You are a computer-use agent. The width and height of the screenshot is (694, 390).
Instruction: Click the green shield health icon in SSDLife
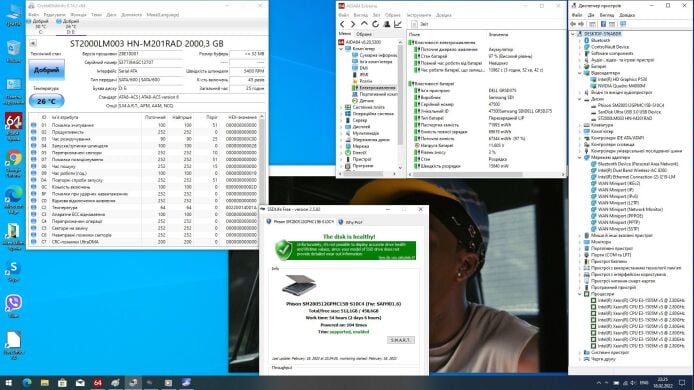pos(283,250)
